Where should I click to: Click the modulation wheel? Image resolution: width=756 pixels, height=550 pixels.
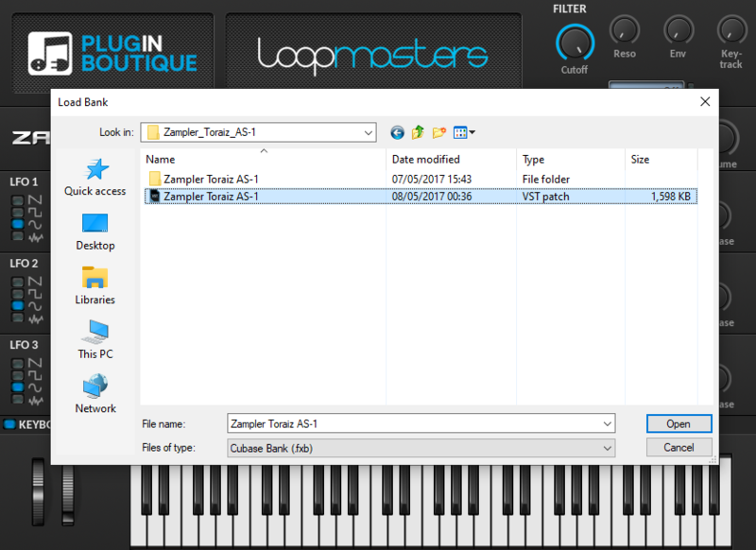coord(68,494)
